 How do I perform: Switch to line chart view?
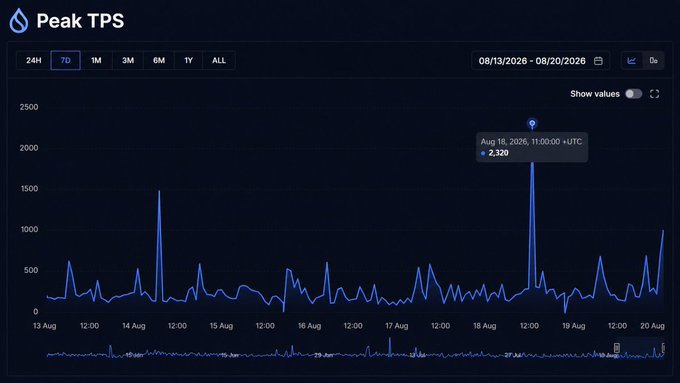[632, 61]
